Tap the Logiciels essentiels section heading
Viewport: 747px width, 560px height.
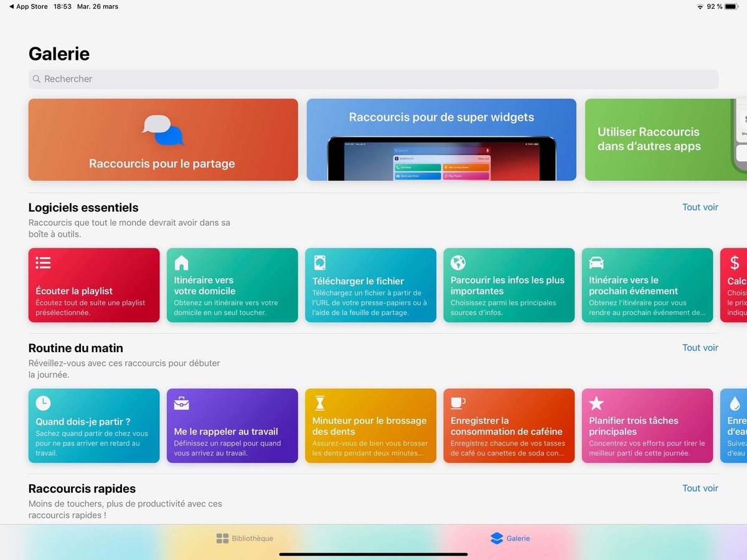83,208
